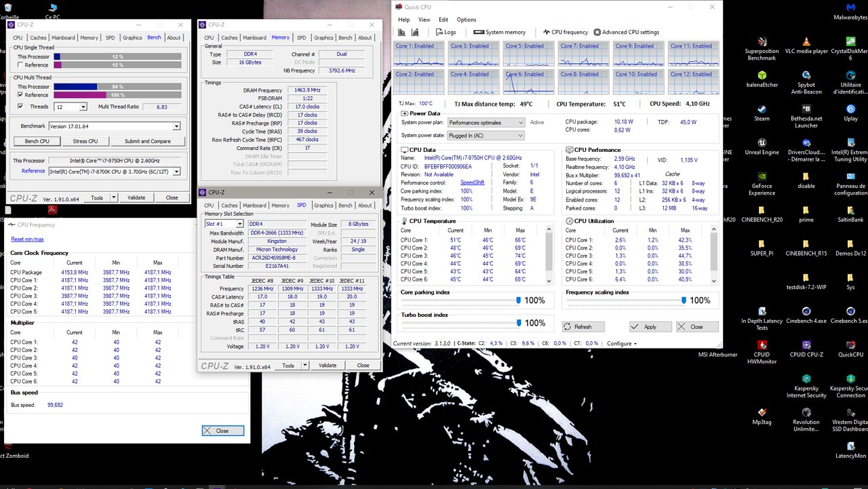
Task: Open the Malwarebytes desktop icon
Action: [x=850, y=12]
